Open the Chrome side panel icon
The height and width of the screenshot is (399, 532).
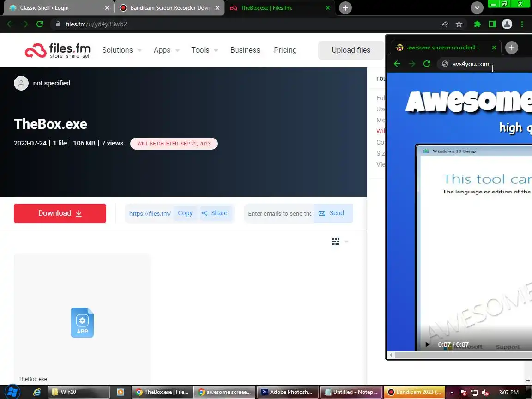tap(492, 24)
